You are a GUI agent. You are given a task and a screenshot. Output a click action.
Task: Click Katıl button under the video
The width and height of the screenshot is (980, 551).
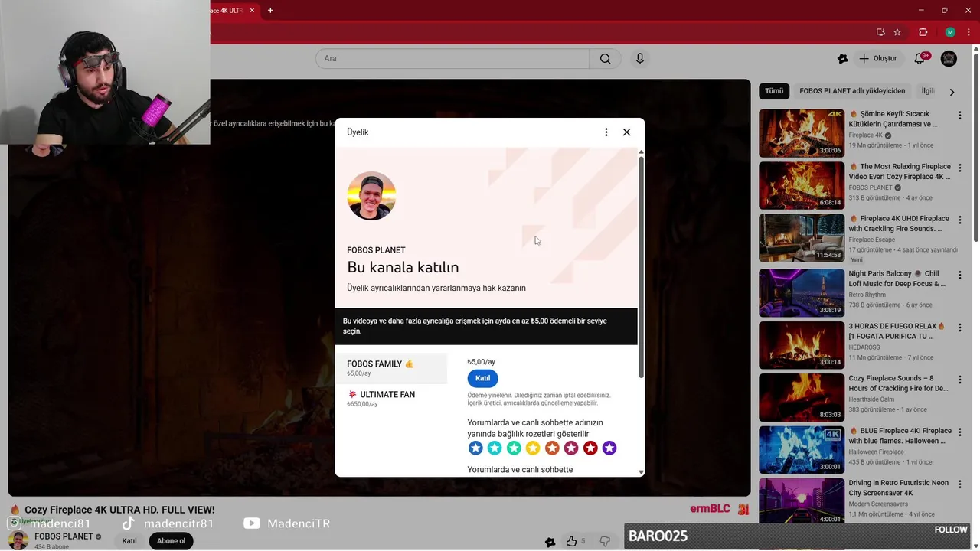pos(129,541)
